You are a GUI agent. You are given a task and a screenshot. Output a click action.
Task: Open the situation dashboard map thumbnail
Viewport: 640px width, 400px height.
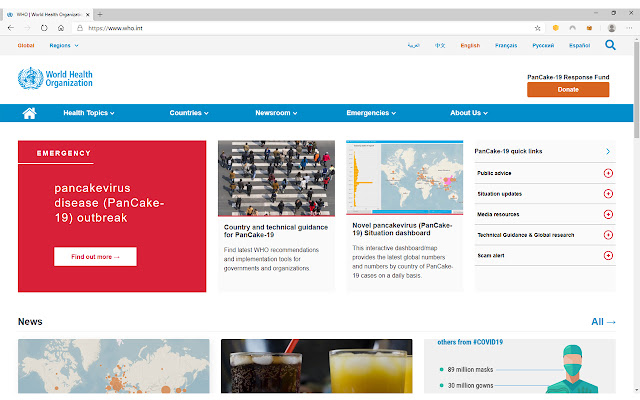tap(404, 177)
